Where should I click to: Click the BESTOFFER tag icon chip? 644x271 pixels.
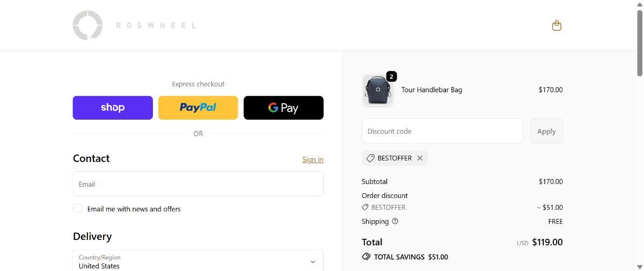click(x=370, y=158)
